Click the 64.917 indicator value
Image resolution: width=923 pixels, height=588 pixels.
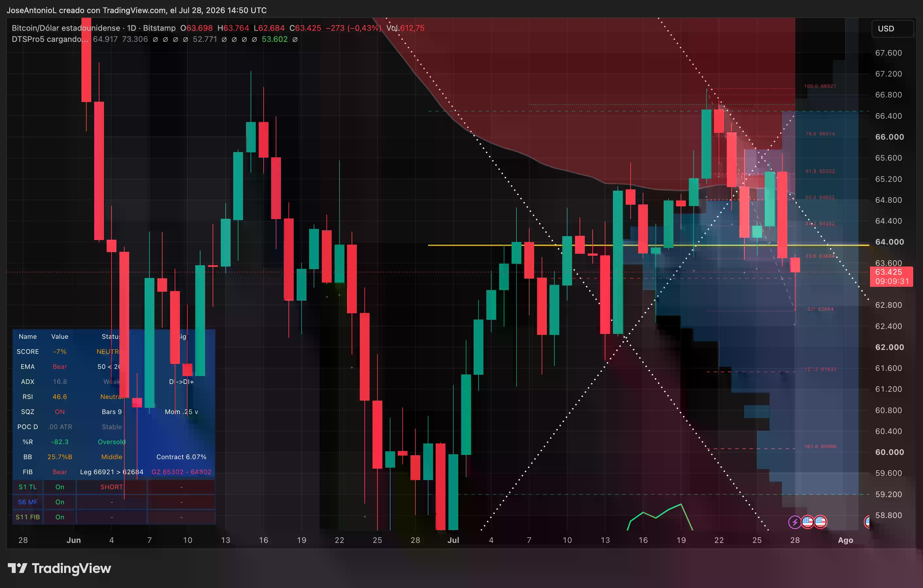(105, 39)
